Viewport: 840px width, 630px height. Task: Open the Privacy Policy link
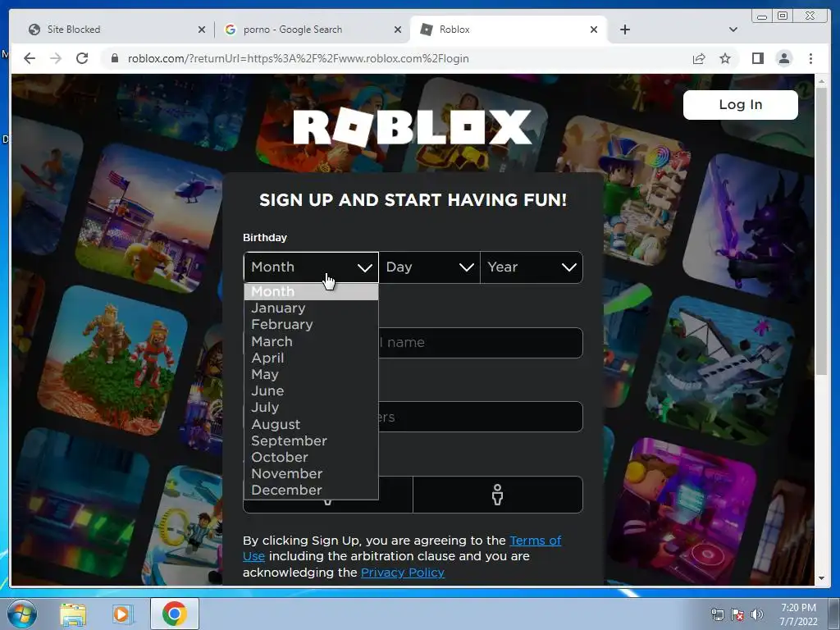(x=402, y=573)
